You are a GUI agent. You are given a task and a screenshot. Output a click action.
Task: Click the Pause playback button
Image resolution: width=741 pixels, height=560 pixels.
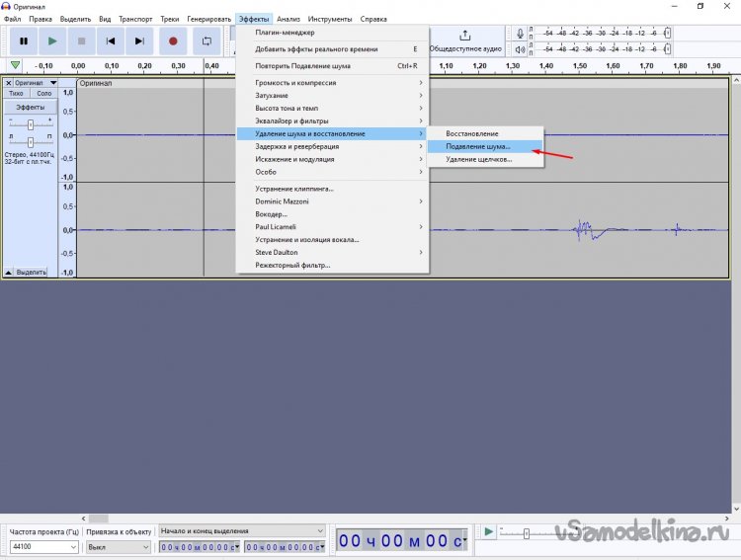(23, 40)
